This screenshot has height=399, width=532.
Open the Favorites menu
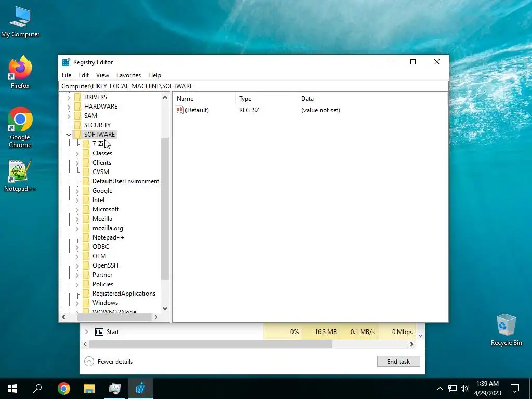(128, 75)
